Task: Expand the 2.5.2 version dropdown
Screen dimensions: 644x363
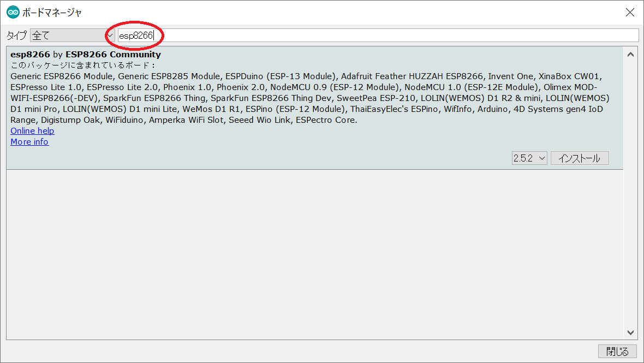Action: 529,158
